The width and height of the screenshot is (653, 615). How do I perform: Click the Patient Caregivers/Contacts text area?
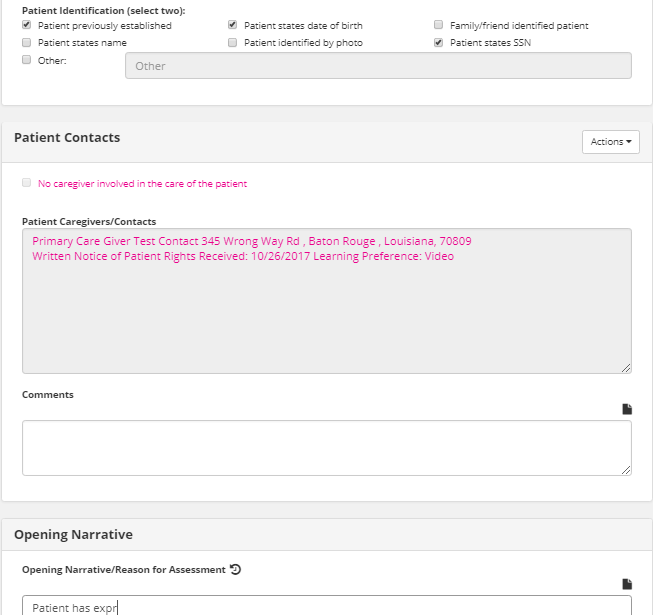click(326, 310)
